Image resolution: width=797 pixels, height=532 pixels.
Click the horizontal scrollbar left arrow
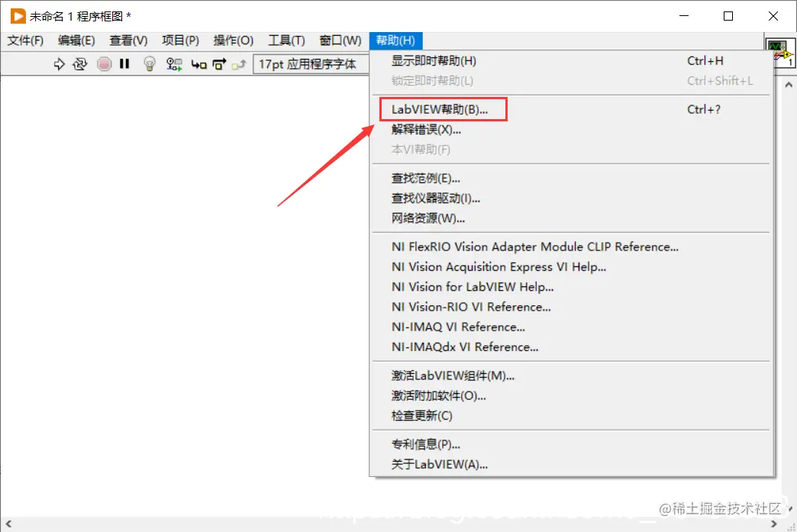[x=8, y=524]
